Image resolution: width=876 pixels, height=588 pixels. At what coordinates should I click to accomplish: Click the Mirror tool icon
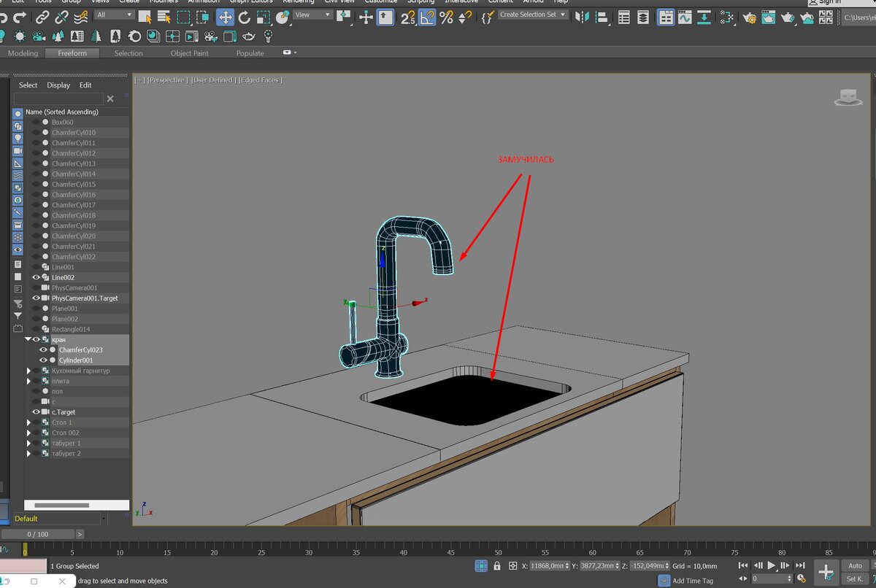[x=581, y=17]
